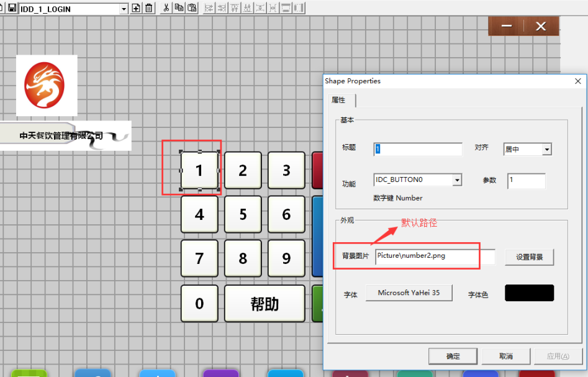
Task: Click the align bottom edges icon
Action: coord(248,8)
